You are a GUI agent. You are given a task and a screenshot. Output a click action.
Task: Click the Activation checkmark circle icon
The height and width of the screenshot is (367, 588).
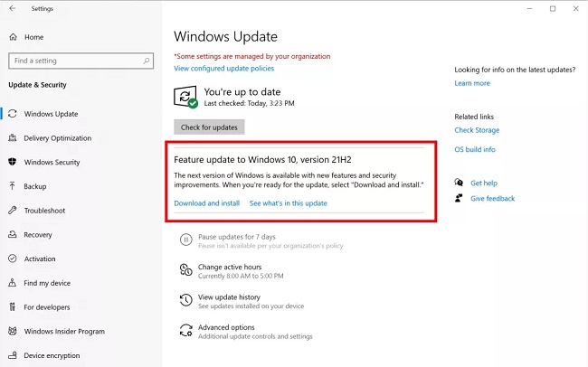[x=13, y=259]
